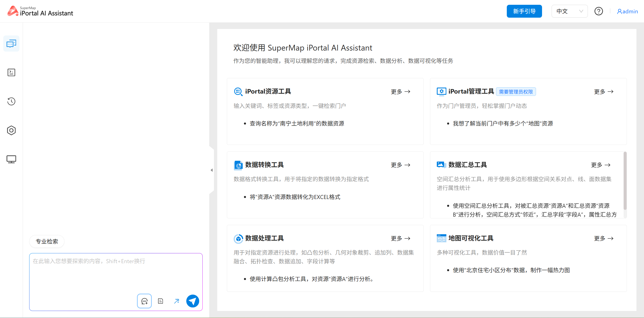This screenshot has height=318, width=644.
Task: Select example 使用空间汇总分析工具 prompt
Action: [x=535, y=210]
